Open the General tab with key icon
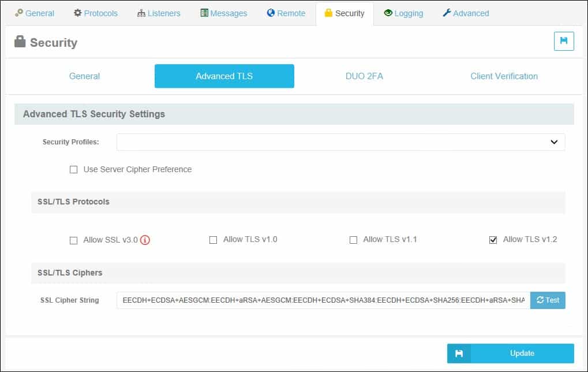The height and width of the screenshot is (372, 588). point(35,13)
